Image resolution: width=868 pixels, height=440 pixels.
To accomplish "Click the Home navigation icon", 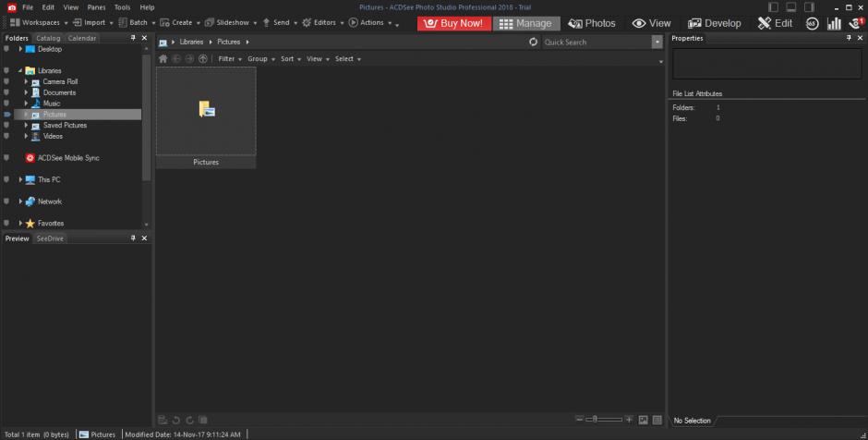I will (163, 59).
